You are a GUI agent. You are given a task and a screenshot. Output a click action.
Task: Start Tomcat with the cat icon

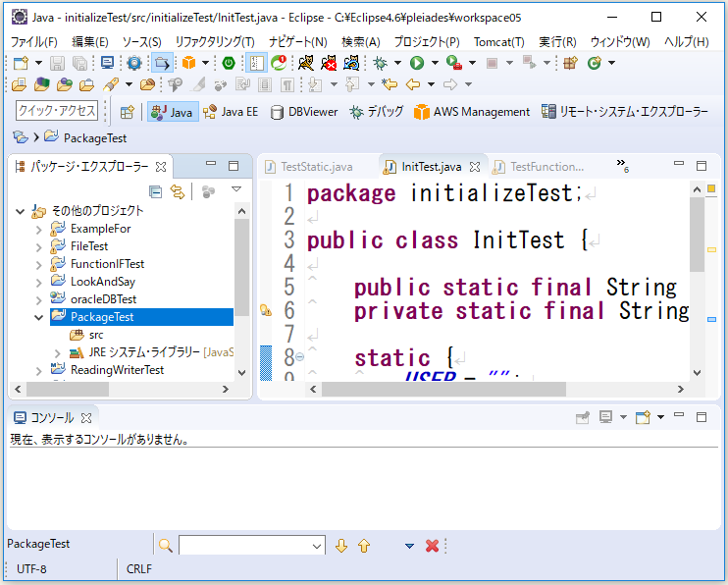coord(306,63)
